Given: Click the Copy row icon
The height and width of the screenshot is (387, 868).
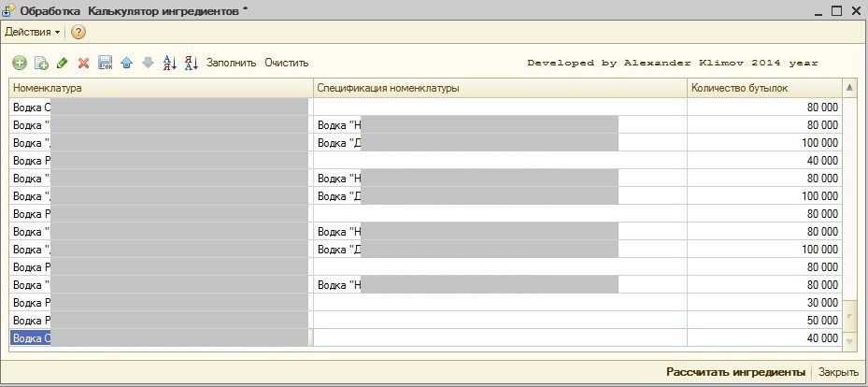Looking at the screenshot, I should click(41, 63).
